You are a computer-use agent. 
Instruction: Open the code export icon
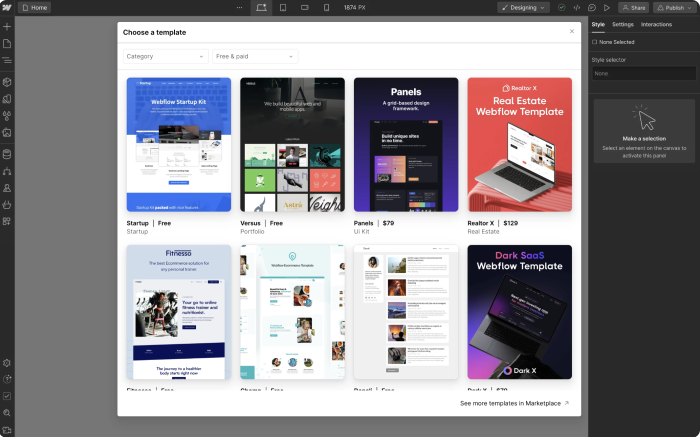[577, 8]
